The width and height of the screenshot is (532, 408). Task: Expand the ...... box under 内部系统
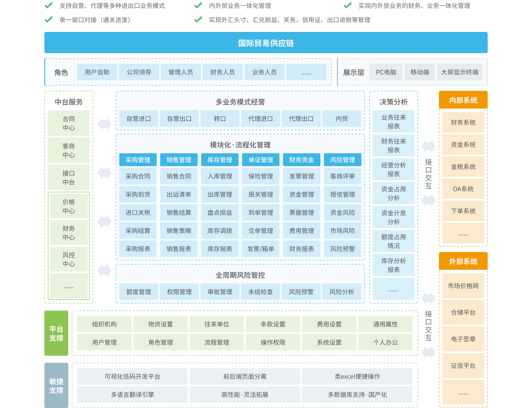(x=463, y=233)
